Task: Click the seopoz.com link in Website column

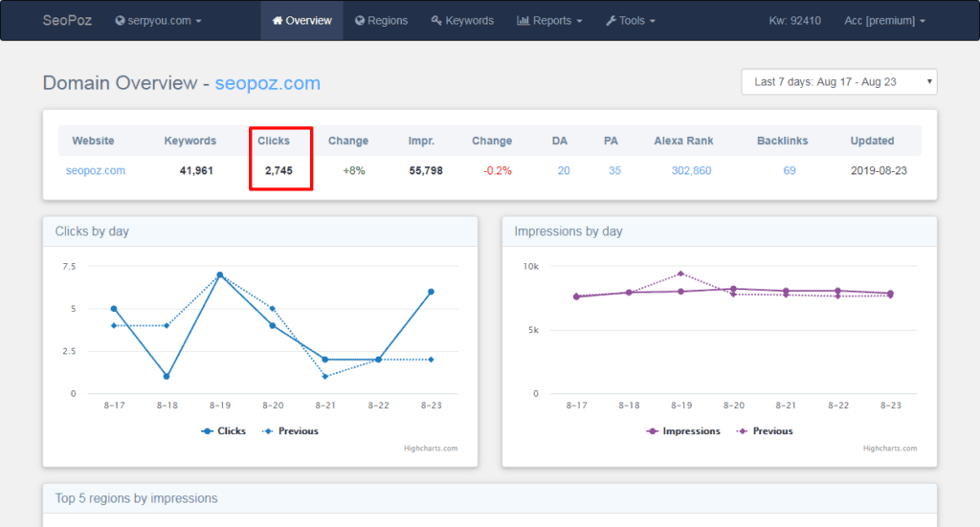Action: click(96, 170)
